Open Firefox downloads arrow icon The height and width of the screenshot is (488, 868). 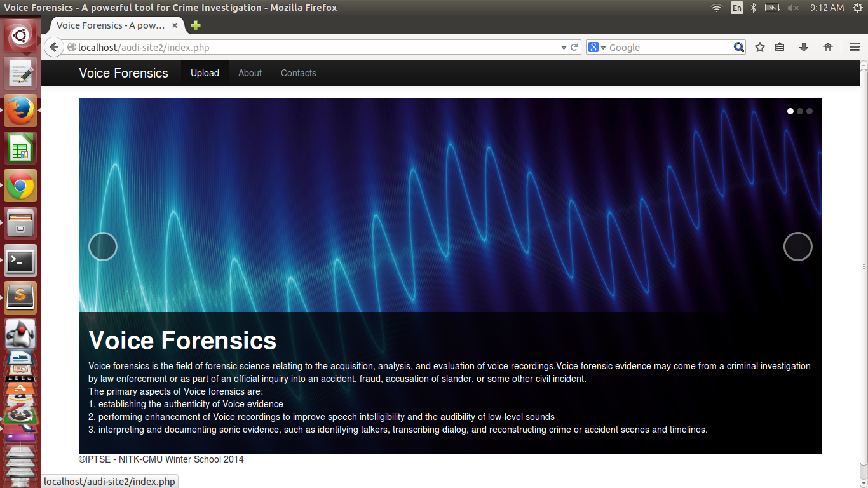(804, 48)
